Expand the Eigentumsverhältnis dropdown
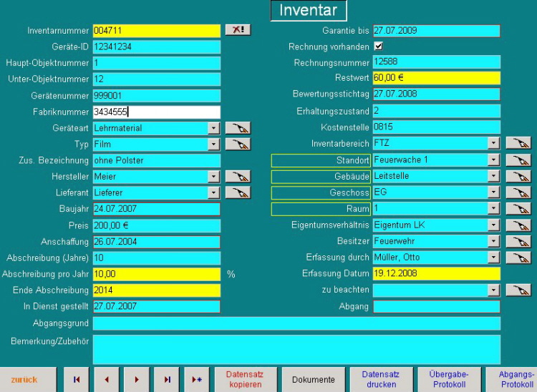 point(493,225)
